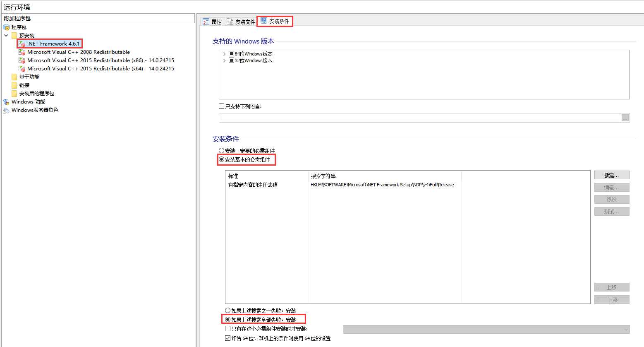Click the 测试... button

(612, 212)
